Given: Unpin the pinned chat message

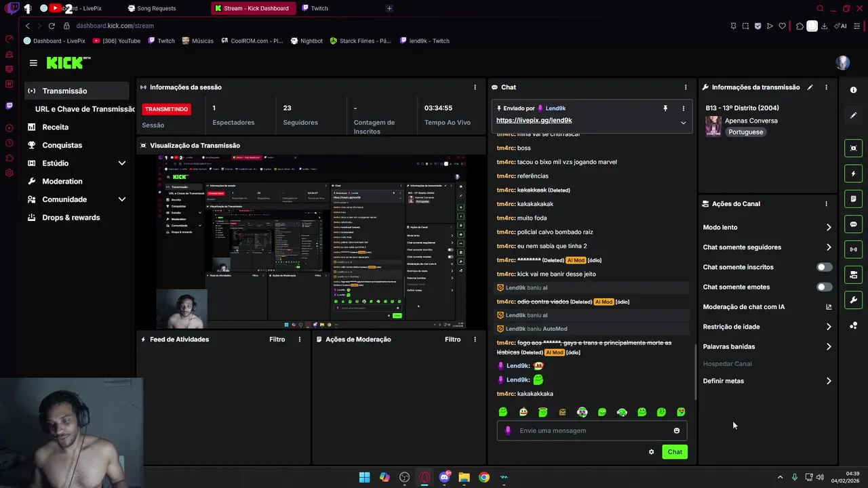Looking at the screenshot, I should (665, 108).
